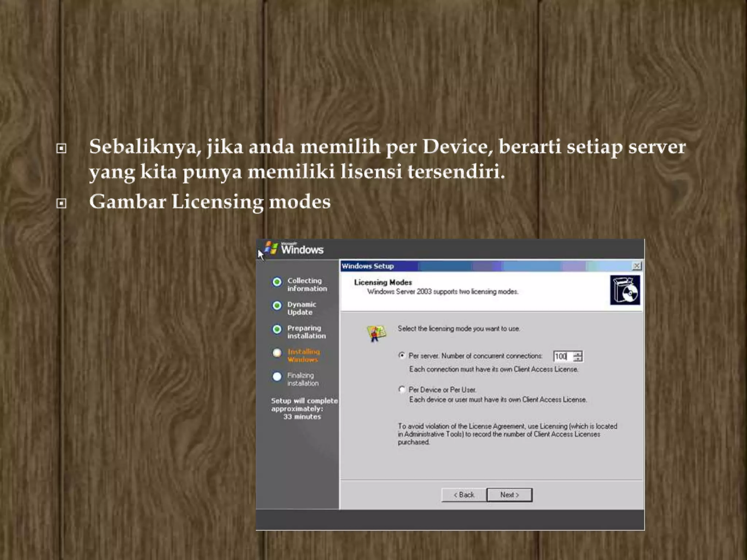The image size is (747, 560).
Task: Click the Gambar Licensing modes bullet text
Action: pos(210,202)
